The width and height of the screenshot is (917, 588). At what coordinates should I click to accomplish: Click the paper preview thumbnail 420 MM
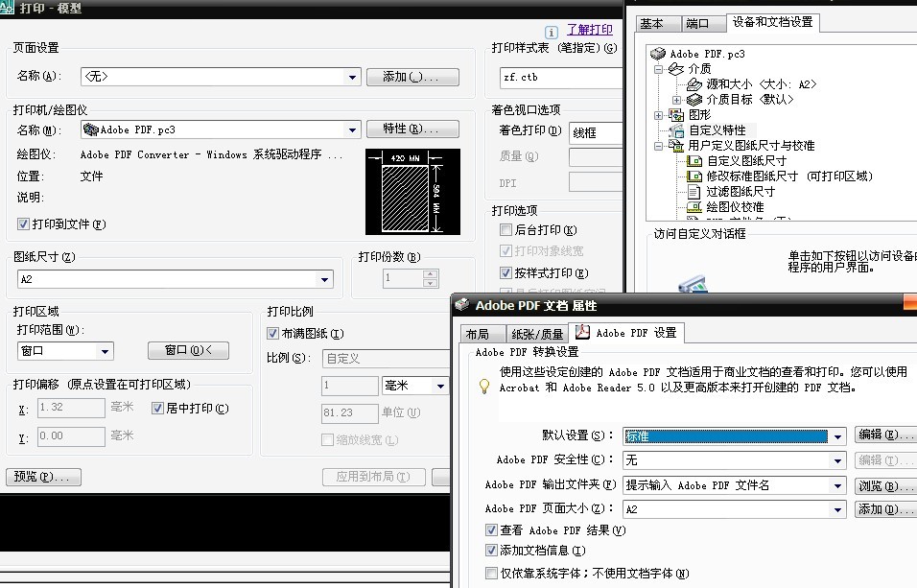point(412,192)
